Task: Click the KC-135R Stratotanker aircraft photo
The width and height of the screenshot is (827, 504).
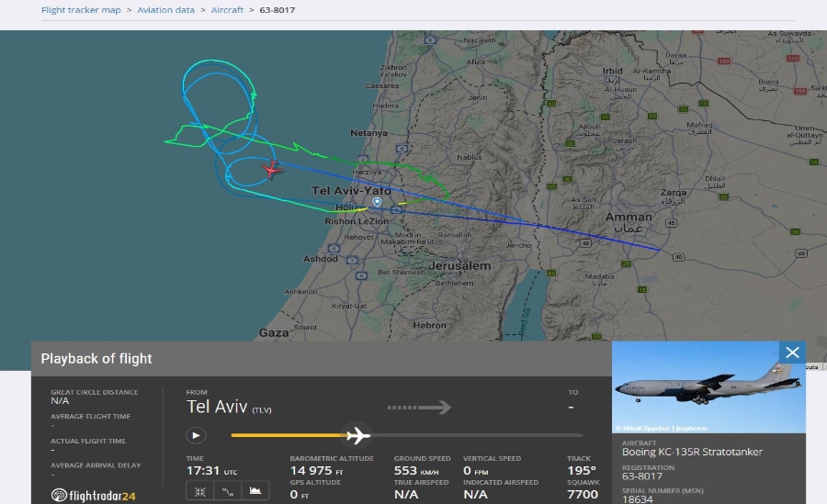Action: pyautogui.click(x=708, y=387)
